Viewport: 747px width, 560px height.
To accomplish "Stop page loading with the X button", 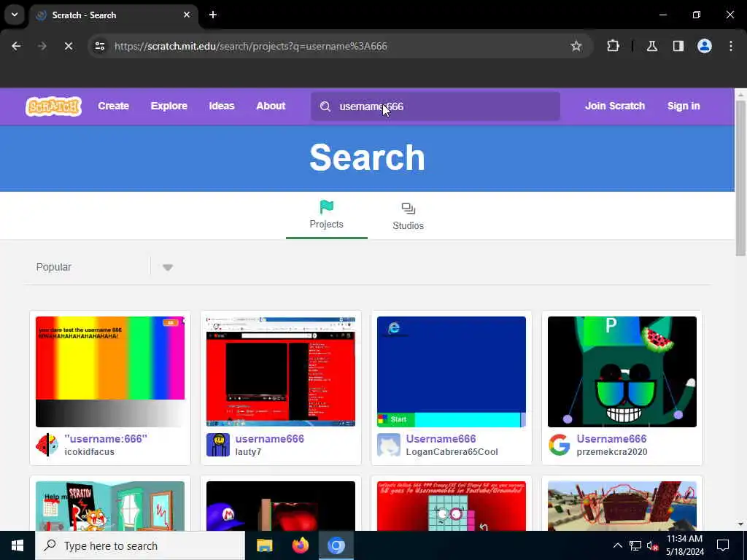I will (69, 46).
